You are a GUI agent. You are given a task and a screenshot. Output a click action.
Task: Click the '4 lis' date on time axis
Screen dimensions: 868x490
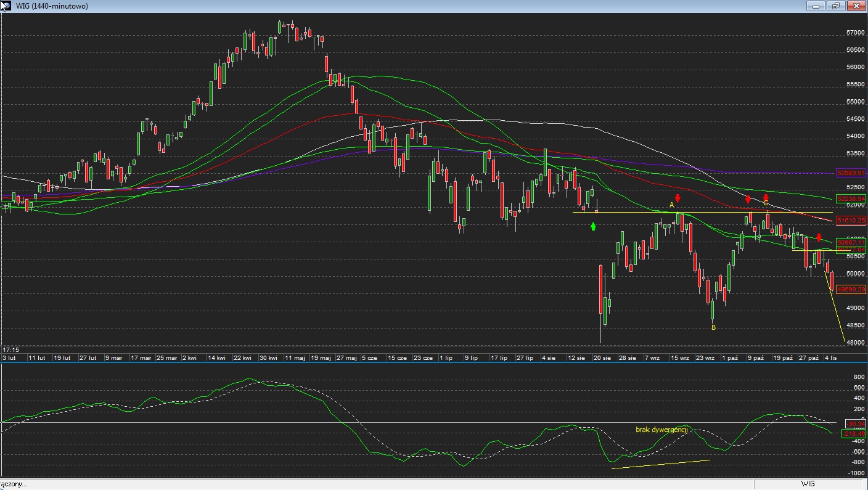pos(830,357)
